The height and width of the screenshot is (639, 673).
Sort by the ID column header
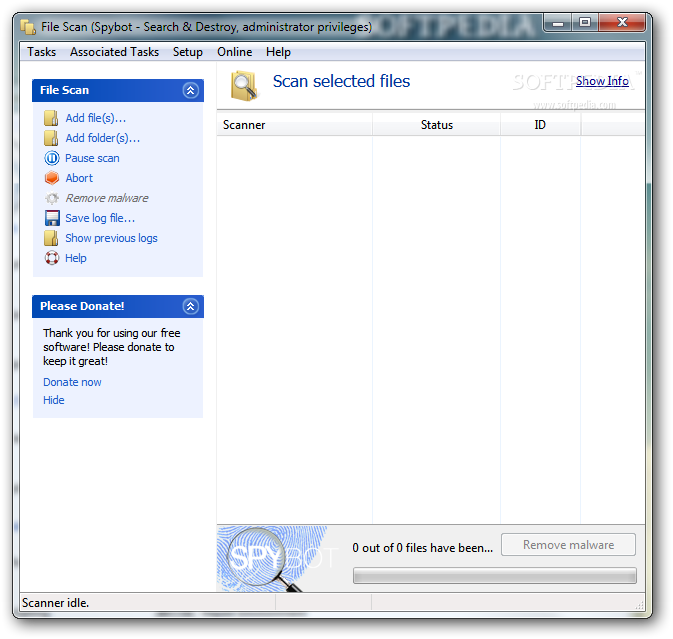pyautogui.click(x=540, y=125)
